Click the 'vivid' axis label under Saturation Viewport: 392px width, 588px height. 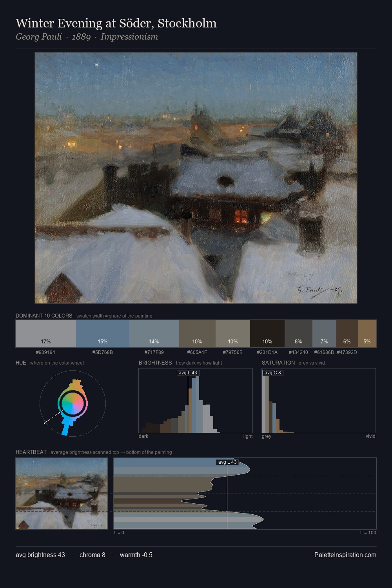coord(370,436)
